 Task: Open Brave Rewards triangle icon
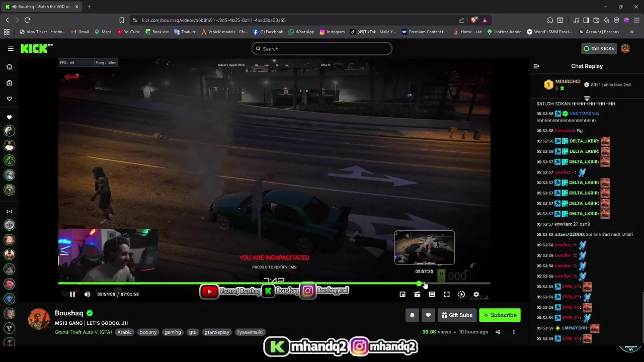(x=485, y=20)
